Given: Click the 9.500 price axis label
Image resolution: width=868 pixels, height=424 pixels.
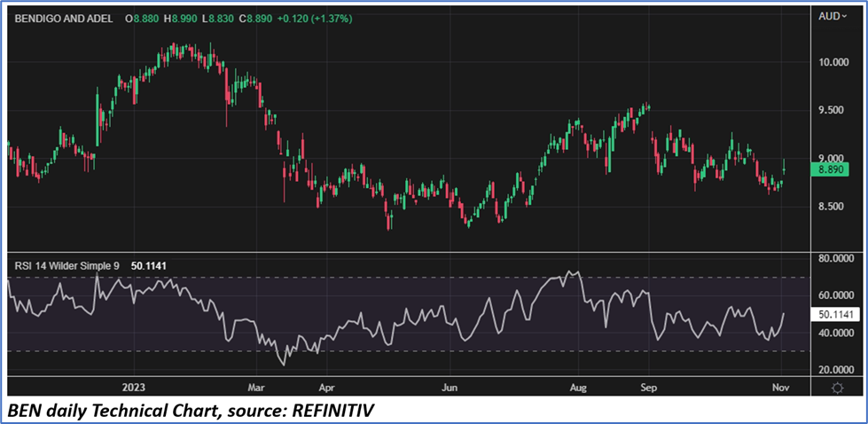Looking at the screenshot, I should 833,111.
